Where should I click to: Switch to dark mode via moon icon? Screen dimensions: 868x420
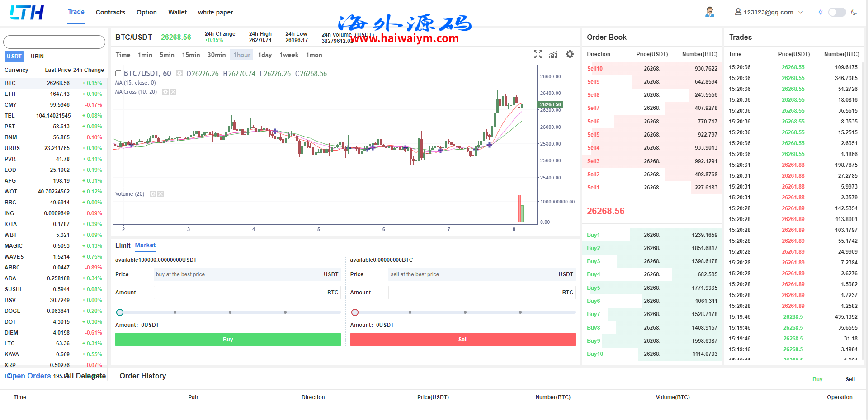[854, 12]
